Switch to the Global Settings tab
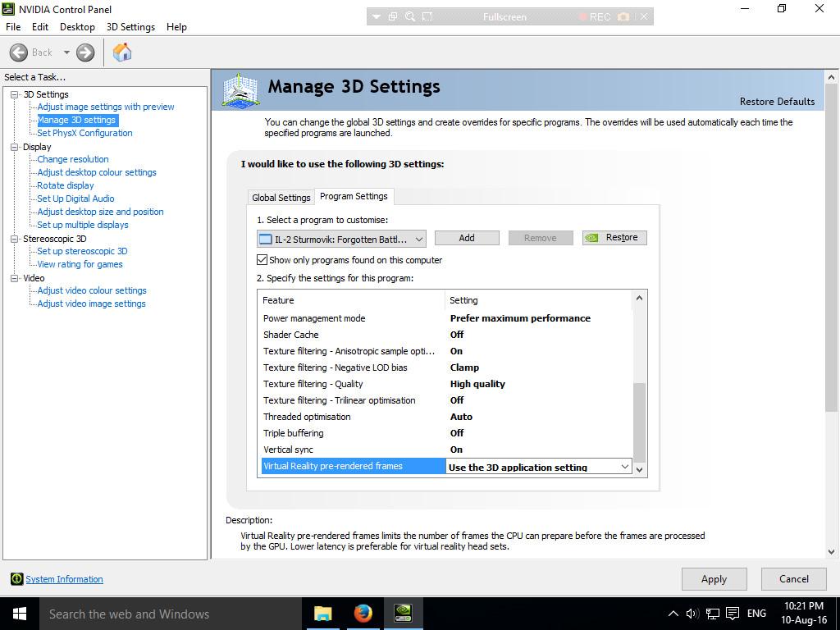Viewport: 840px width, 630px height. click(281, 198)
